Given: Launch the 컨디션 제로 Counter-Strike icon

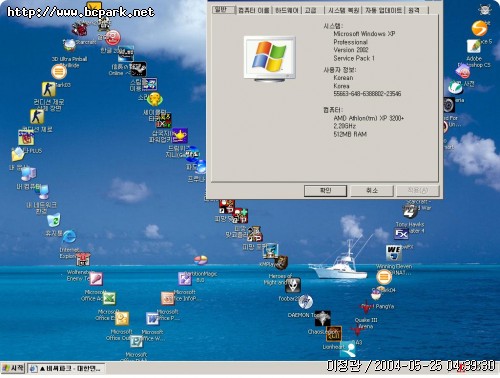Looking at the screenshot, I should (x=37, y=116).
